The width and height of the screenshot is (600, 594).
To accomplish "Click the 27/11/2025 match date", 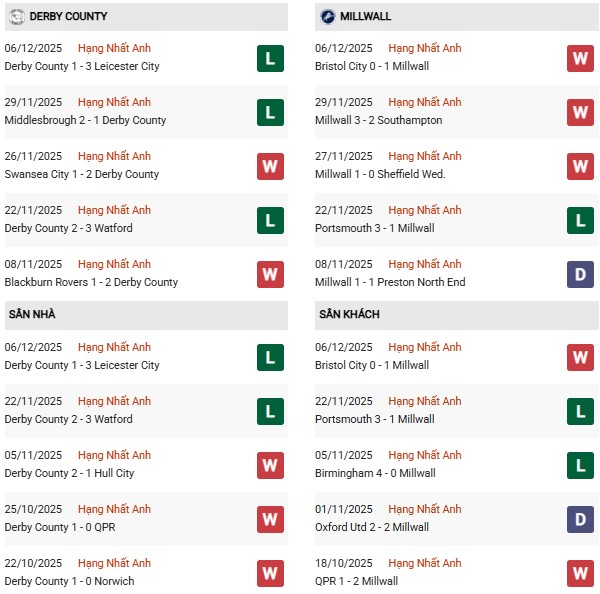I will click(344, 156).
